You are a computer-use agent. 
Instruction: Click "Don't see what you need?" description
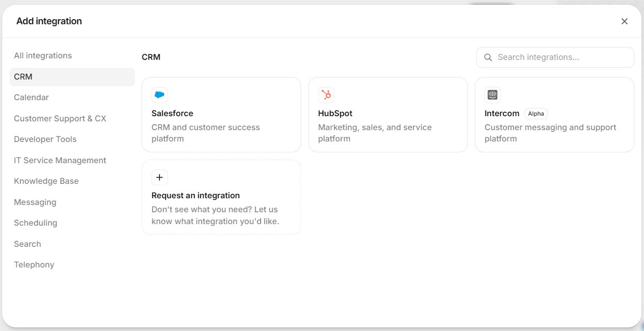click(215, 215)
